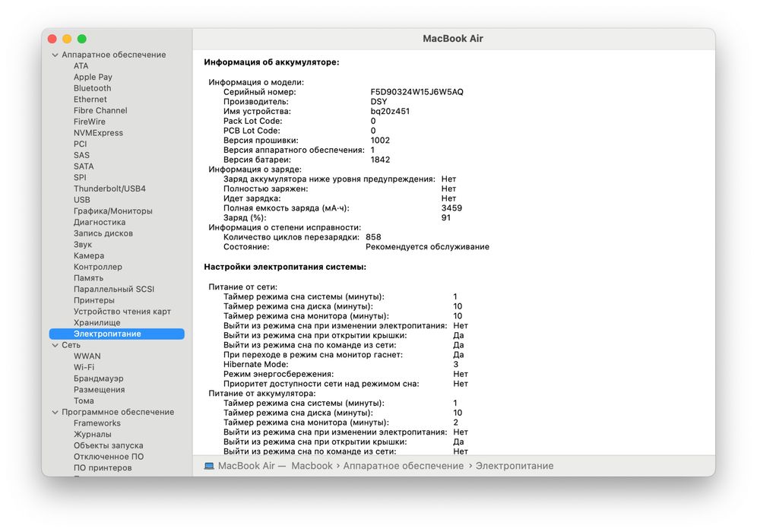The height and width of the screenshot is (532, 757).
Task: Collapse the Сеть section chevron
Action: 55,345
